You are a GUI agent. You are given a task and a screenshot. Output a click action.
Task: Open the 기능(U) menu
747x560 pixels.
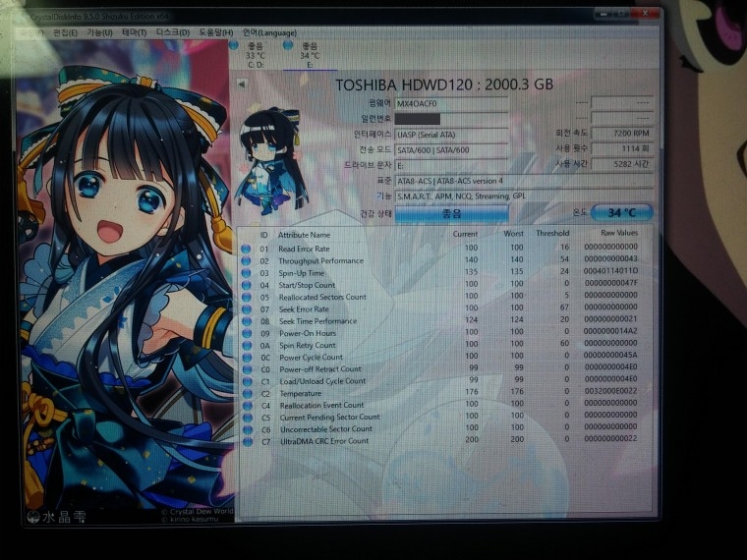click(99, 32)
